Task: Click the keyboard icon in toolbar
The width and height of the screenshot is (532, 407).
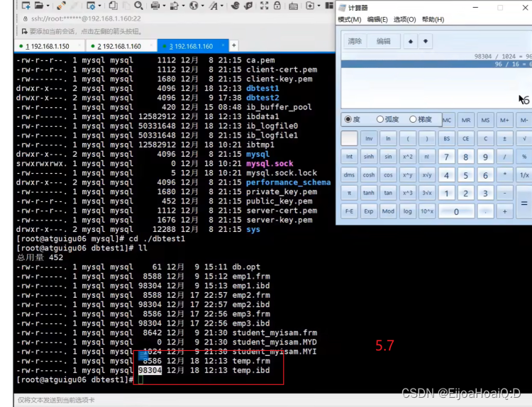Action: (294, 6)
